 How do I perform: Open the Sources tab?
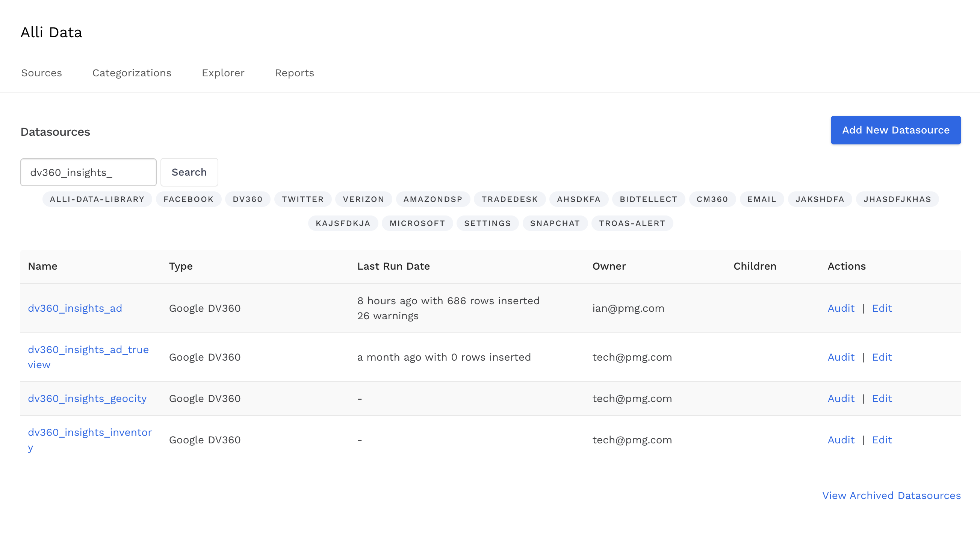click(x=41, y=73)
